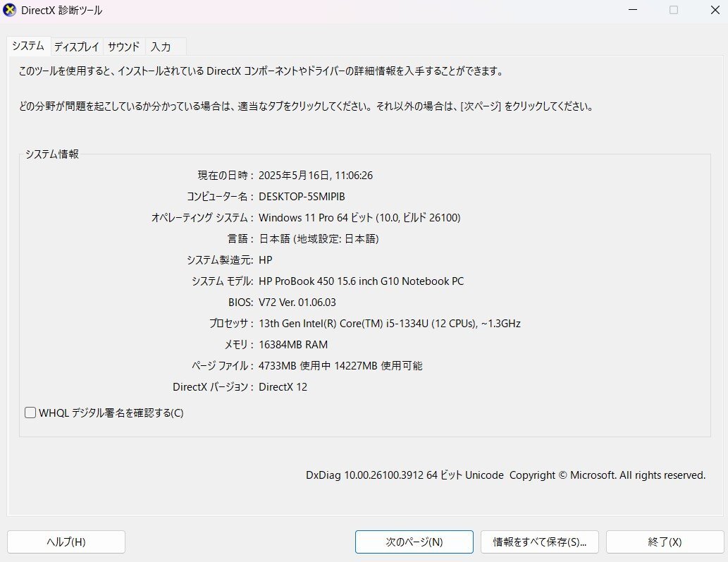Click the 13th Gen Intel(R) Core(TM) processor value

(x=390, y=323)
